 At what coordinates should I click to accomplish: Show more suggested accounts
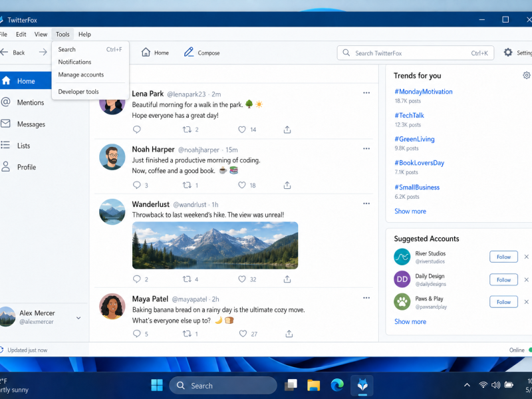click(x=410, y=321)
